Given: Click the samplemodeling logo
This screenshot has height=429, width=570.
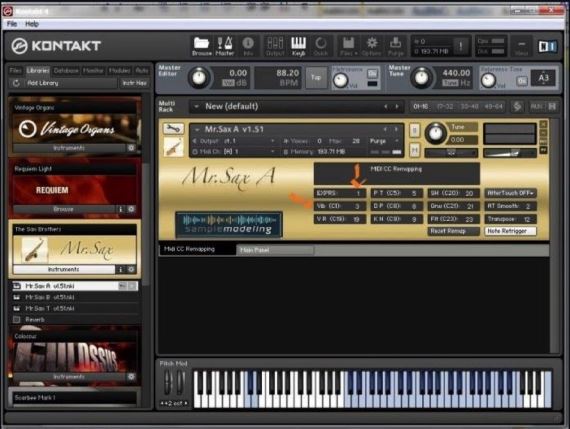Looking at the screenshot, I should click(x=229, y=224).
